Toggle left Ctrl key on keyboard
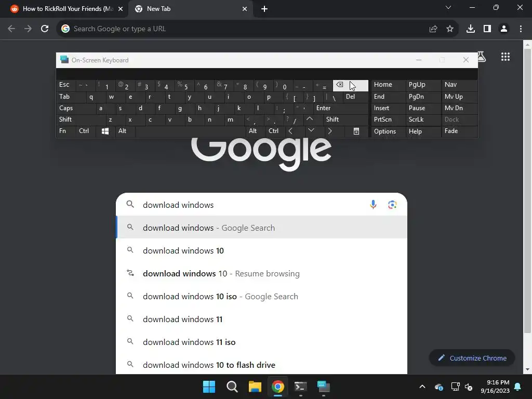The width and height of the screenshot is (532, 399). 86,131
